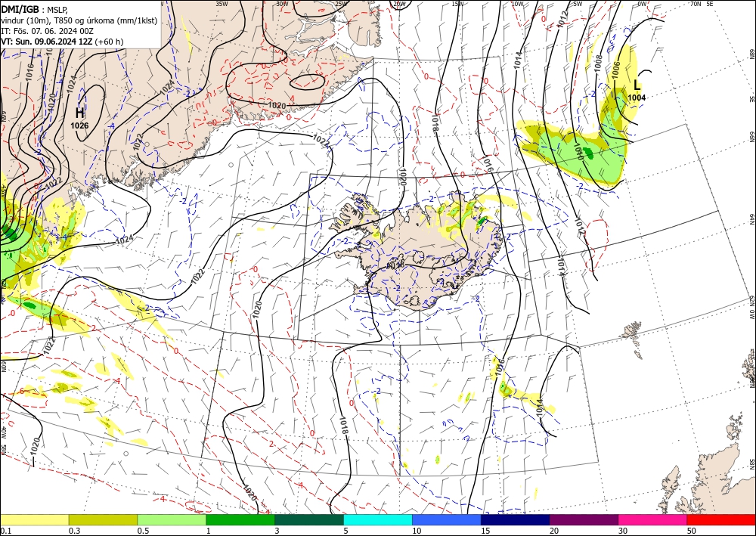Screen dimensions: 756x536
Task: Click the red 50+ mm legend swatch
Action: (x=721, y=519)
